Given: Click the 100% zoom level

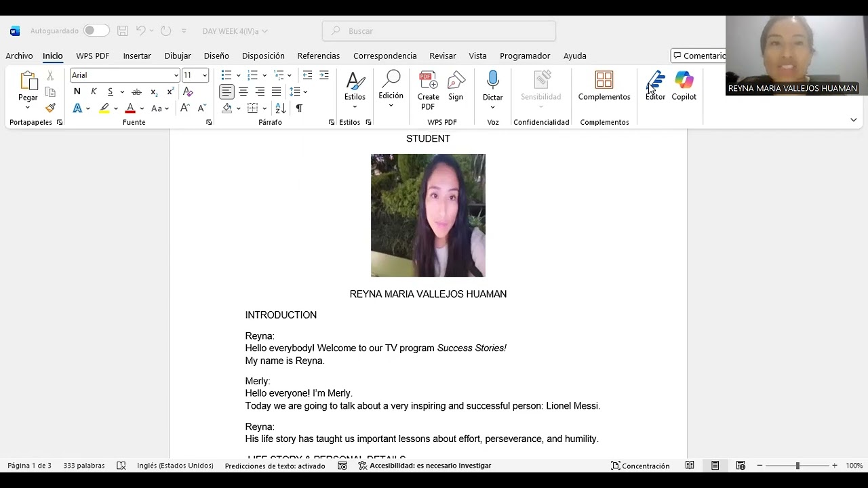Looking at the screenshot, I should pyautogui.click(x=854, y=466).
